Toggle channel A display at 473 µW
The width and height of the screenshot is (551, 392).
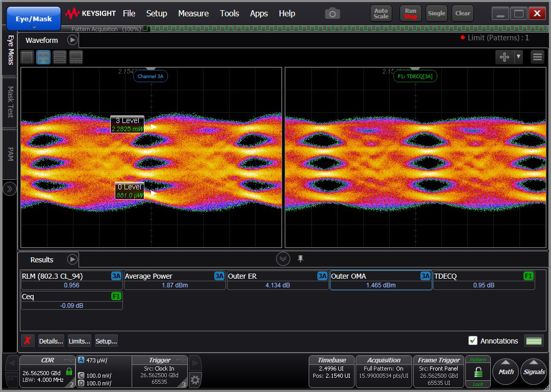coord(80,360)
